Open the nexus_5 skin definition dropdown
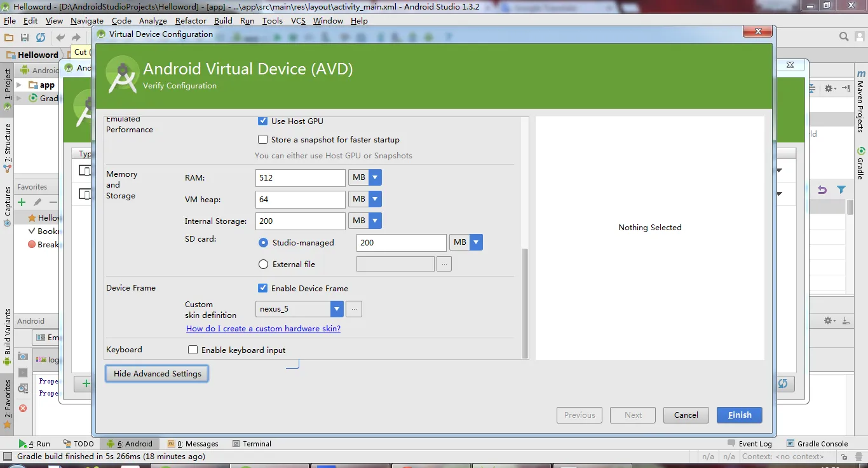Viewport: 868px width, 468px height. pyautogui.click(x=337, y=310)
